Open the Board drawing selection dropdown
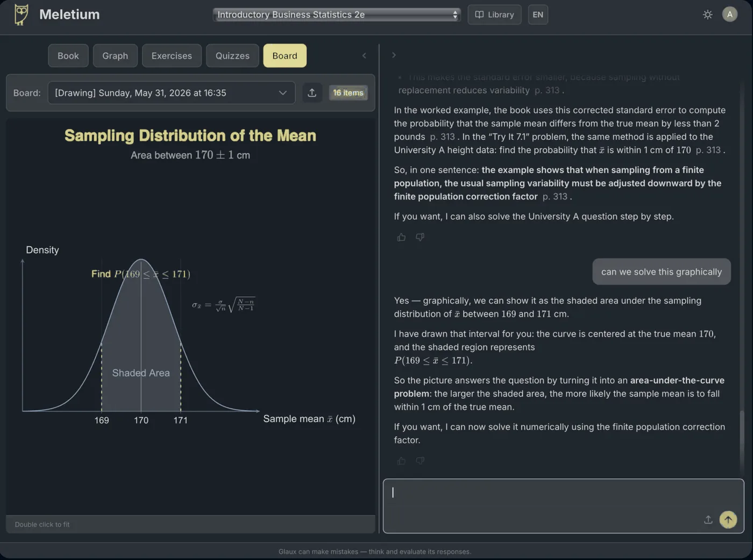Viewport: 753px width, 560px height. tap(172, 93)
